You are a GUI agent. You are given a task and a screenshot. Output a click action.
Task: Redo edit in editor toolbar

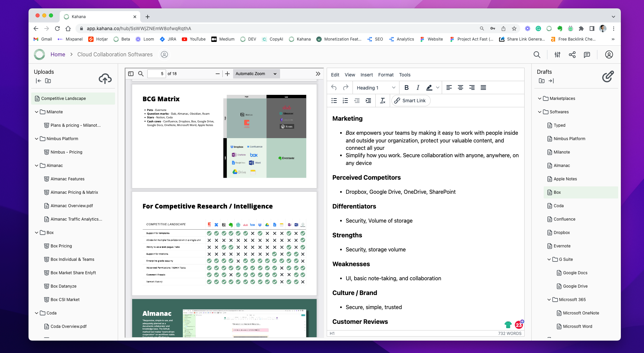pos(346,87)
